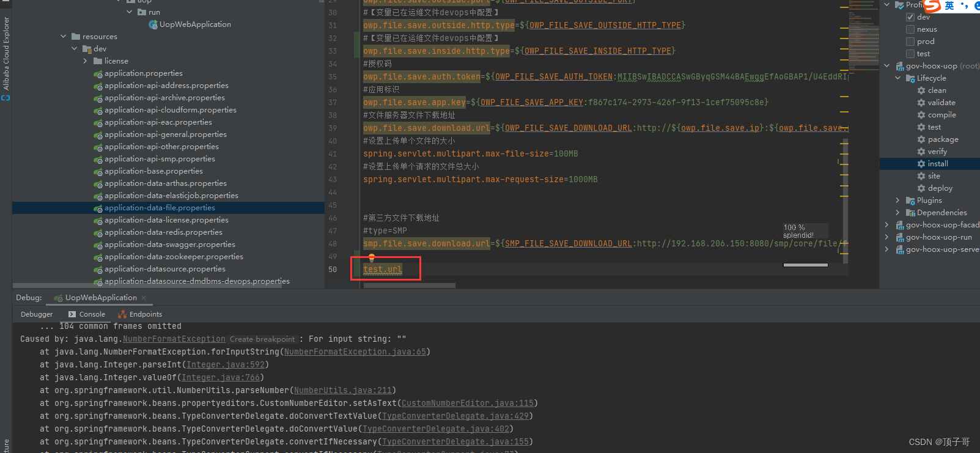Viewport: 980px width, 453px height.
Task: Click the Dependencies folder icon
Action: click(910, 213)
